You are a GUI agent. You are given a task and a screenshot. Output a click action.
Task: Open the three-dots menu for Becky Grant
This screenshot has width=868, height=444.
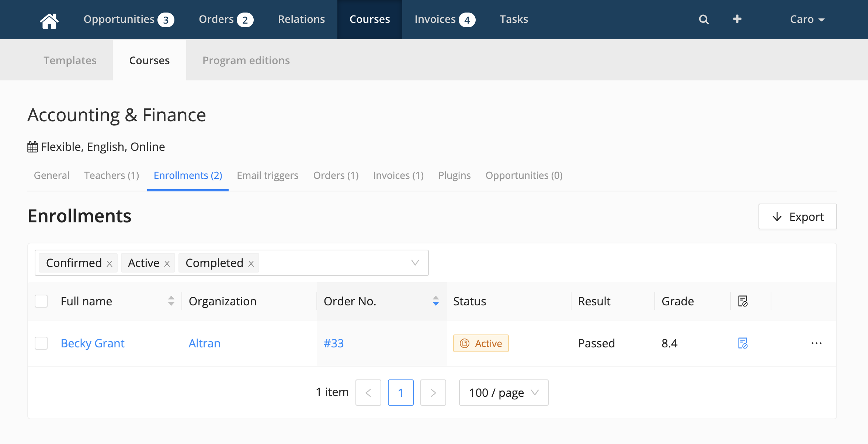[x=816, y=343]
